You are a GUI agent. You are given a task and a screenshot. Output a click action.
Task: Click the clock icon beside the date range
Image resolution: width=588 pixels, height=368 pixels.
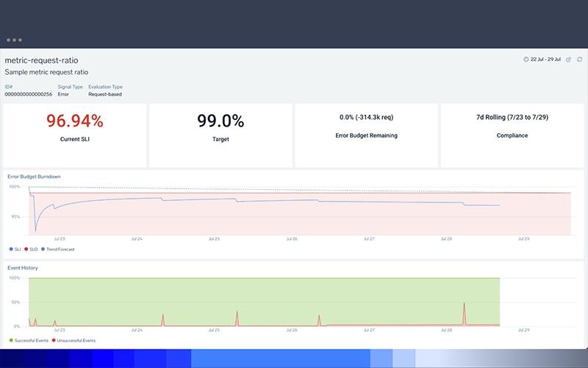tap(526, 60)
